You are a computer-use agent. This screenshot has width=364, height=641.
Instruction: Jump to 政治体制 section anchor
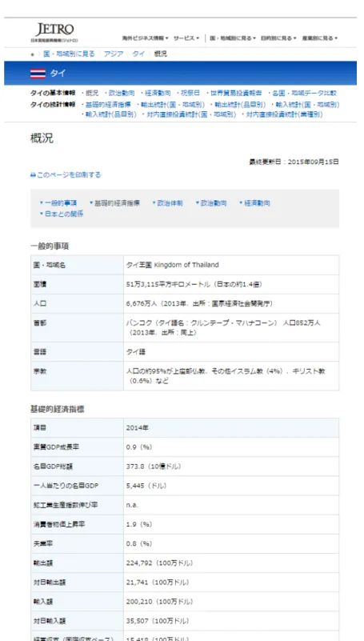pyautogui.click(x=170, y=203)
